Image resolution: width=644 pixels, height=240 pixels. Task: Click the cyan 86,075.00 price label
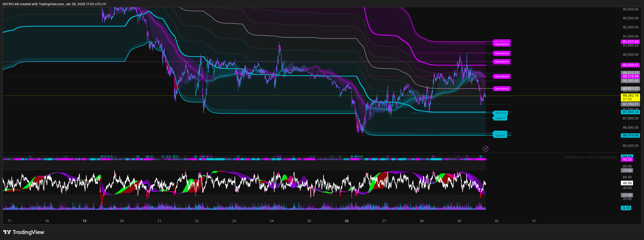(630, 135)
